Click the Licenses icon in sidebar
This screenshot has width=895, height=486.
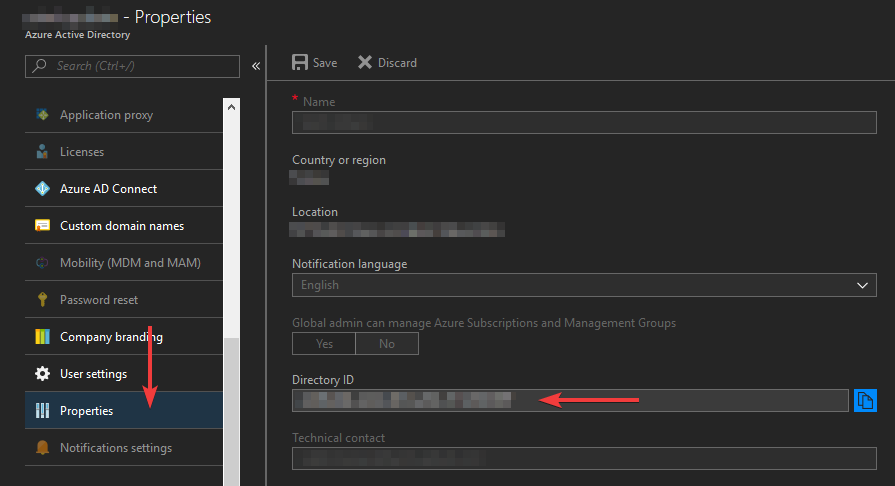[42, 152]
